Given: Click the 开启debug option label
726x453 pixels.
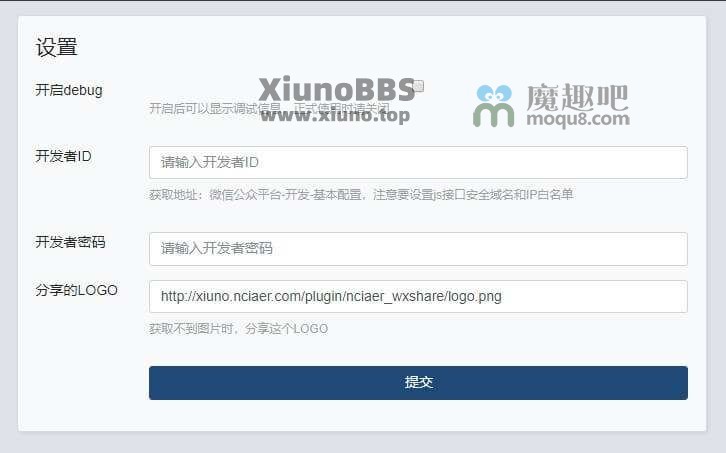Looking at the screenshot, I should 69,90.
